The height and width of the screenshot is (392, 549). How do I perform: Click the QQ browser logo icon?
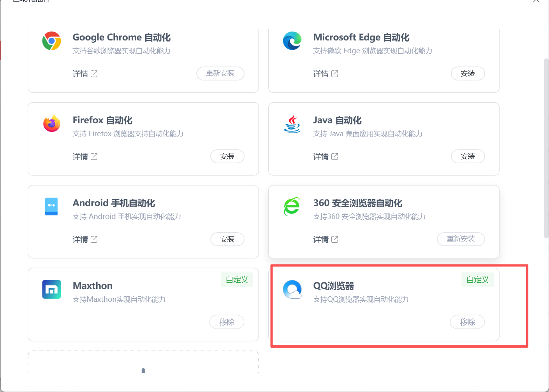coord(292,289)
